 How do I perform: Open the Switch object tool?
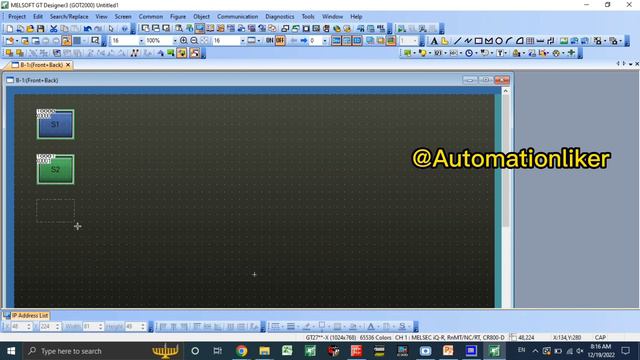(407, 53)
